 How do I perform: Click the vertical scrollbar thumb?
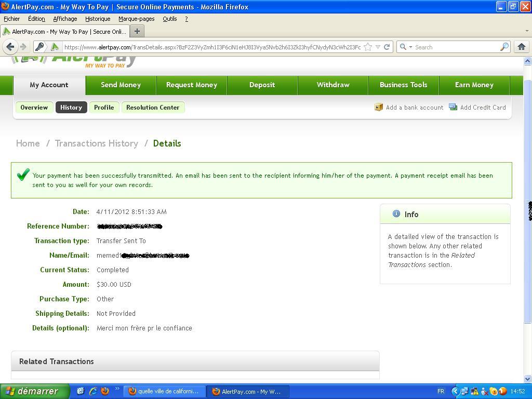[x=527, y=202]
